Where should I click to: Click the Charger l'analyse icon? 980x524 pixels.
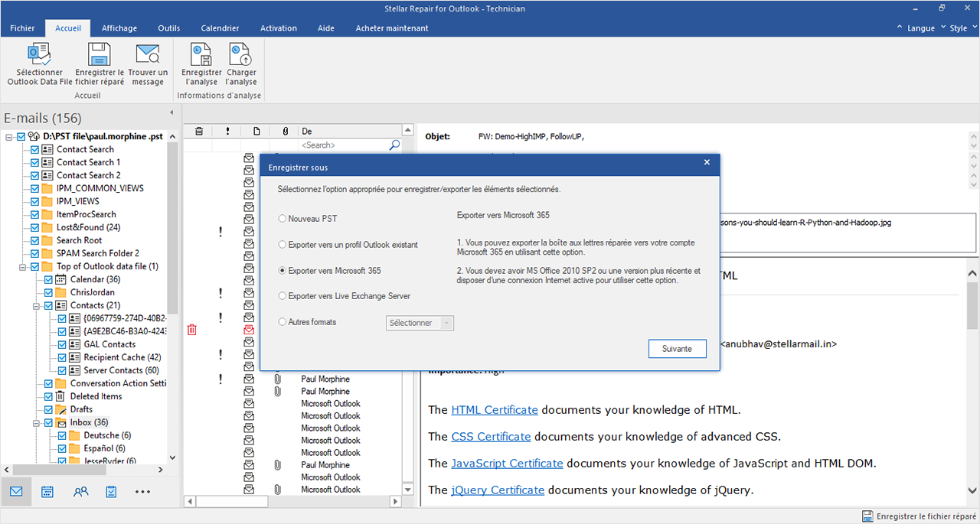(x=241, y=56)
